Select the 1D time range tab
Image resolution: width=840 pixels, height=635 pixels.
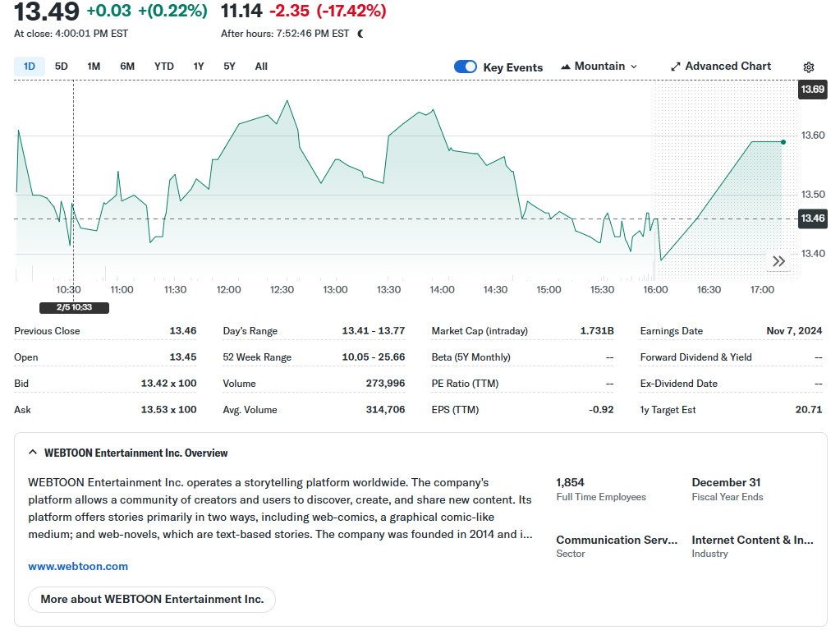point(30,67)
